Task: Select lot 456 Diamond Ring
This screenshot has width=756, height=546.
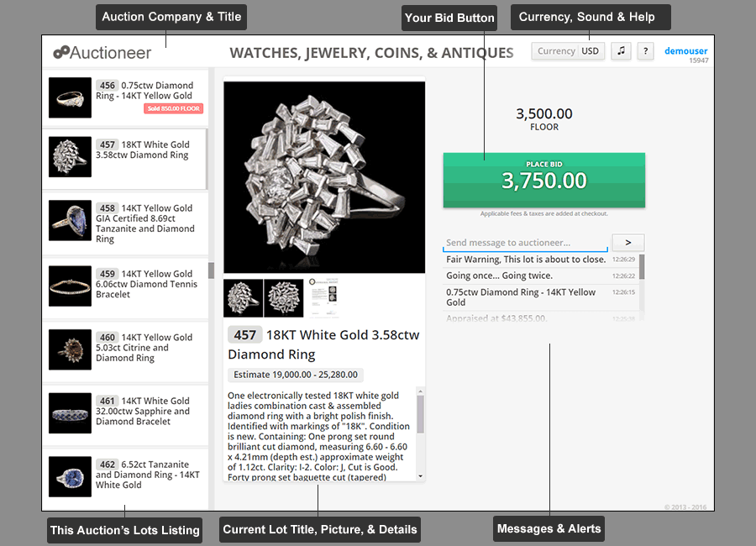Action: (125, 98)
